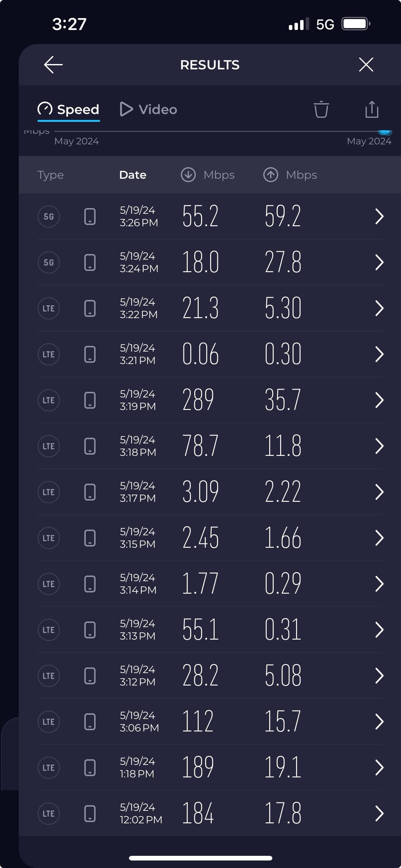The height and width of the screenshot is (868, 401).
Task: Close the Results screen with X
Action: (366, 65)
